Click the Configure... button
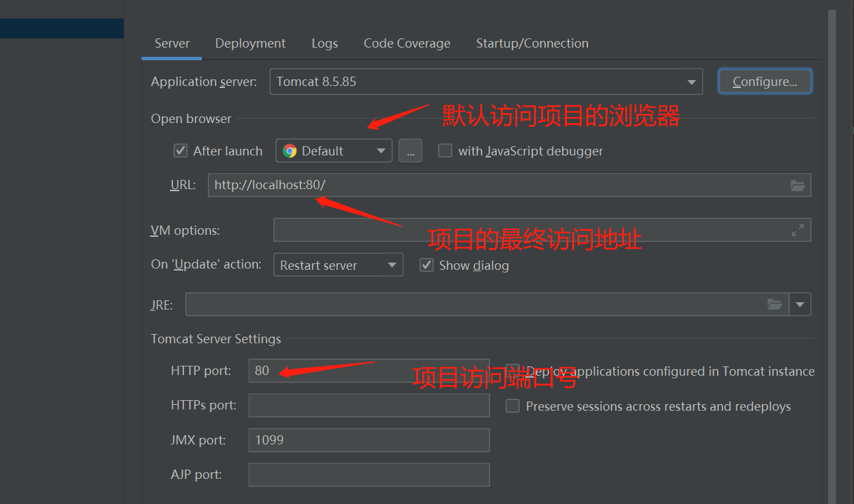Image resolution: width=854 pixels, height=504 pixels. click(x=765, y=82)
